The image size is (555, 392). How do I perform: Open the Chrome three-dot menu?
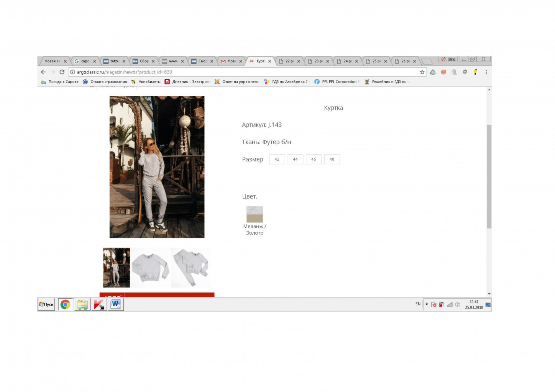(486, 72)
